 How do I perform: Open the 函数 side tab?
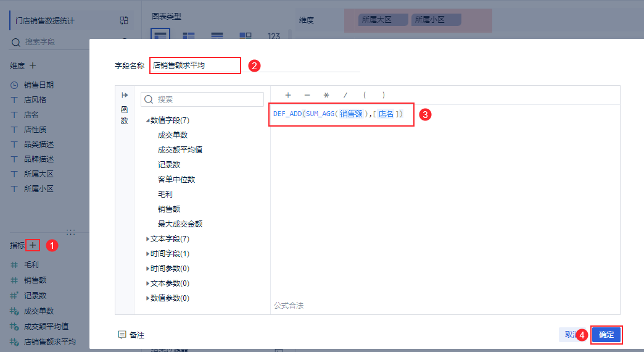(x=125, y=115)
